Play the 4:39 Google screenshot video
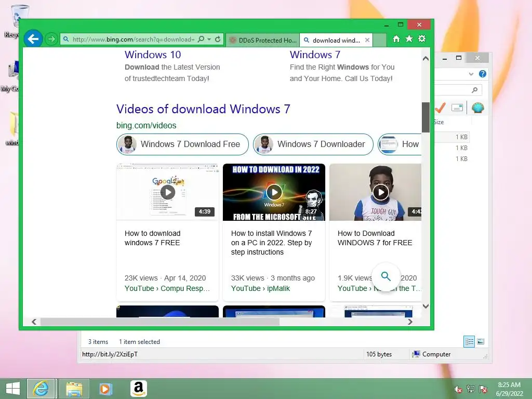532x399 pixels. tap(168, 192)
